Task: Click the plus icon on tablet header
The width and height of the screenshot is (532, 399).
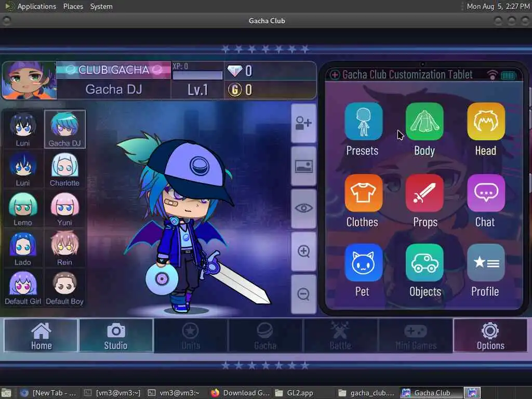Action: click(335, 75)
